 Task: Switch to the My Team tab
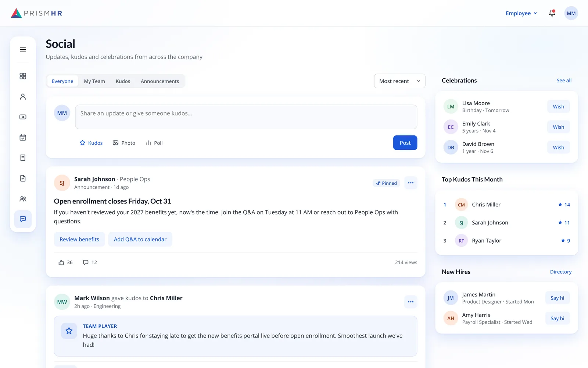point(94,81)
